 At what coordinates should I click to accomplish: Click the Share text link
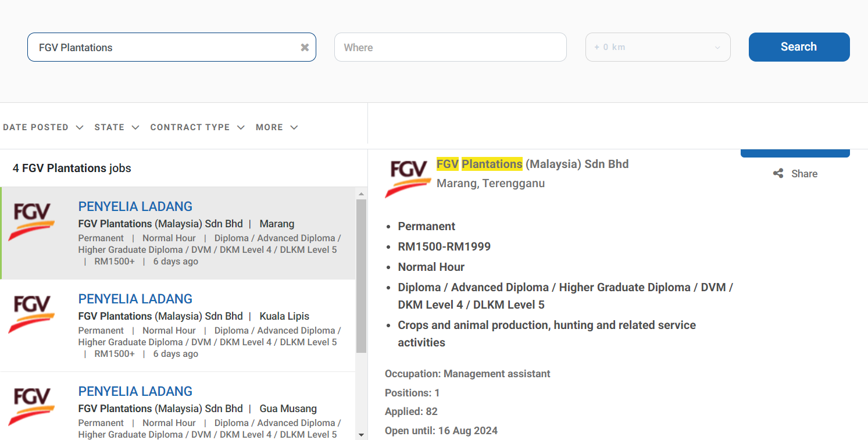pyautogui.click(x=804, y=174)
